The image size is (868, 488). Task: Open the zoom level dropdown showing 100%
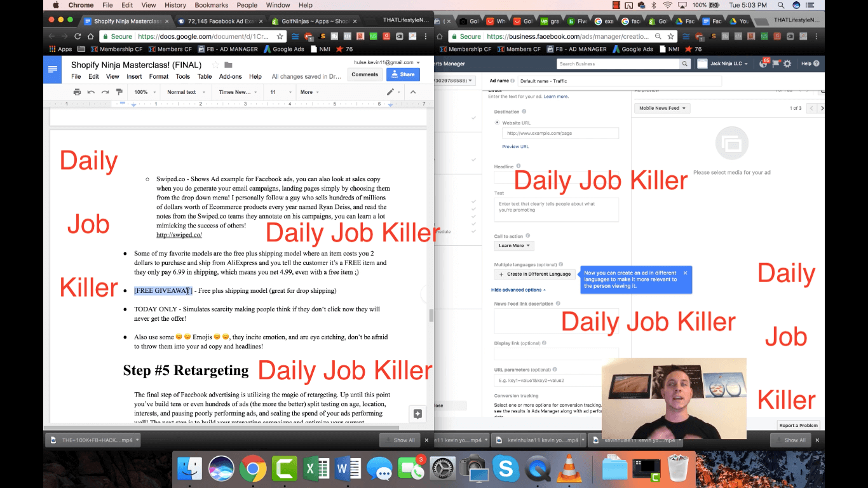pos(144,92)
